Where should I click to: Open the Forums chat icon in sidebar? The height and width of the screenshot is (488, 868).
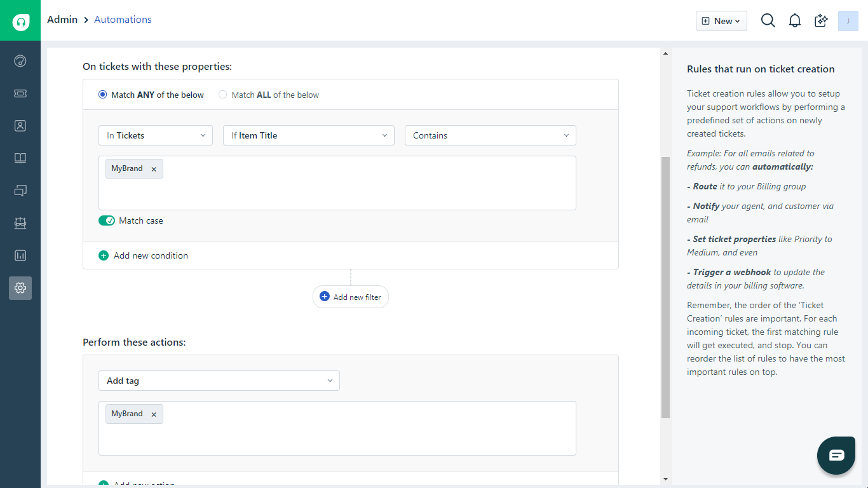[20, 191]
